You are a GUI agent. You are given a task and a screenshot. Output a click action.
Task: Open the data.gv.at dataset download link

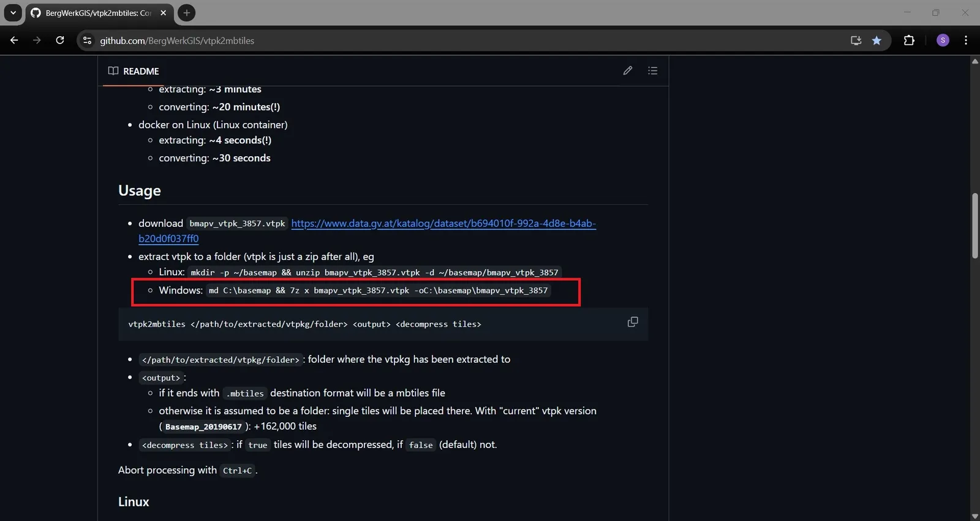(x=443, y=224)
